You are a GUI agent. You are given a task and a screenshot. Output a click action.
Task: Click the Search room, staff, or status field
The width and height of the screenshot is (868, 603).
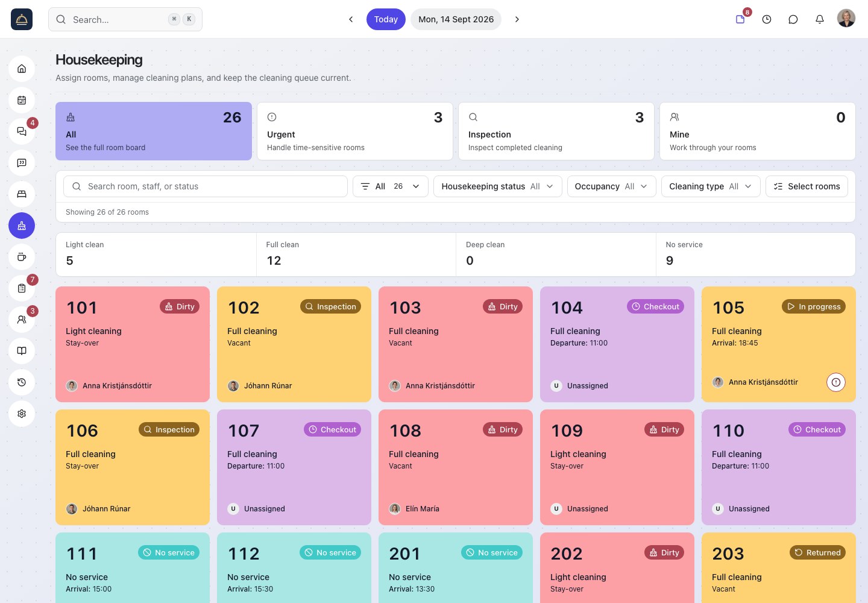(206, 186)
